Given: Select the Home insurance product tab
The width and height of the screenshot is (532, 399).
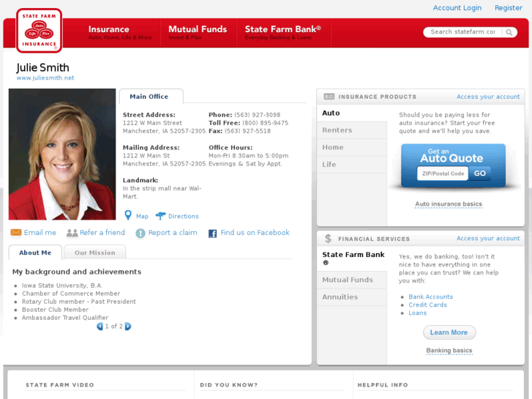Looking at the screenshot, I should click(352, 147).
